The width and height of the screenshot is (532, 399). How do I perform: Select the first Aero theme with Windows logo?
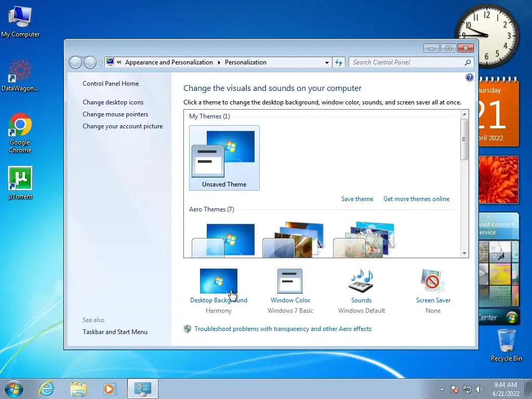click(x=223, y=240)
